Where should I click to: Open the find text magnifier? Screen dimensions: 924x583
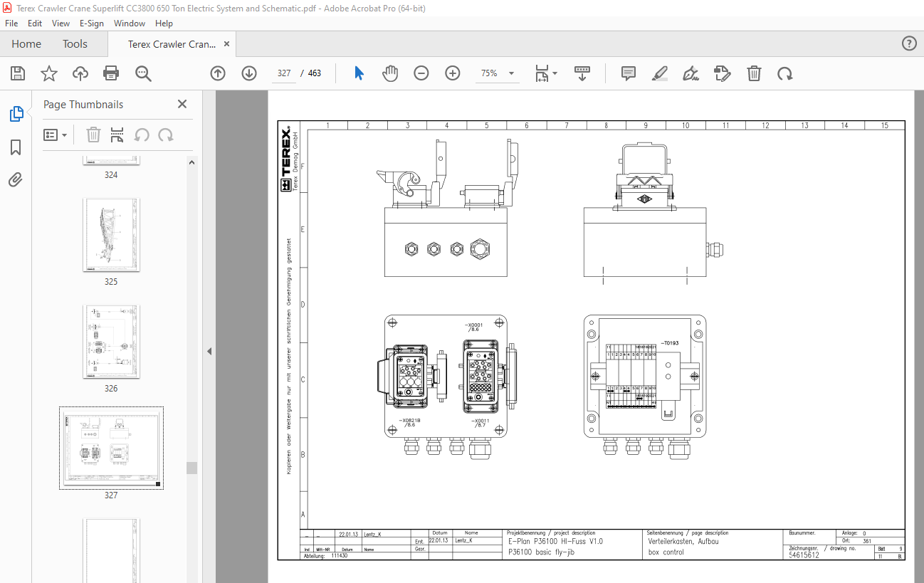click(x=144, y=73)
